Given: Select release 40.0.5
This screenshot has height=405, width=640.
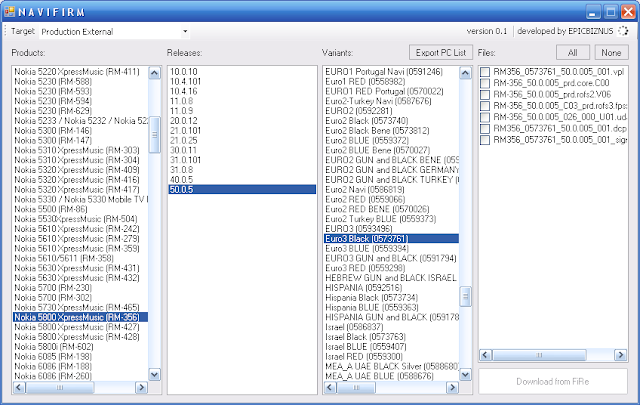Looking at the screenshot, I should 182,180.
